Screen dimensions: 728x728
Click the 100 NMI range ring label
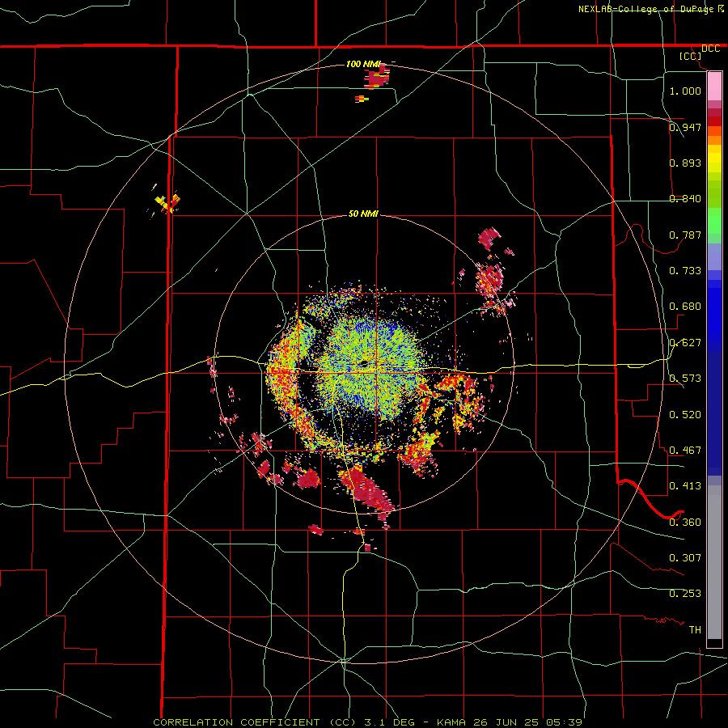click(363, 64)
